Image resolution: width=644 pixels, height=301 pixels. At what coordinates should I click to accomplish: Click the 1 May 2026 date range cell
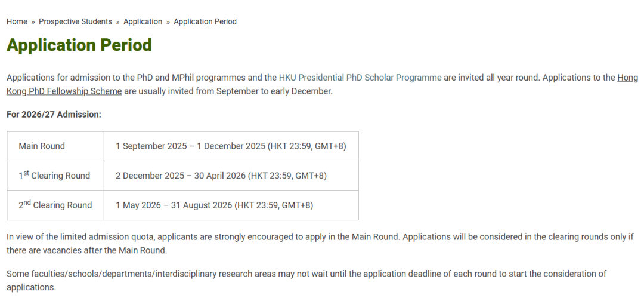click(x=231, y=205)
